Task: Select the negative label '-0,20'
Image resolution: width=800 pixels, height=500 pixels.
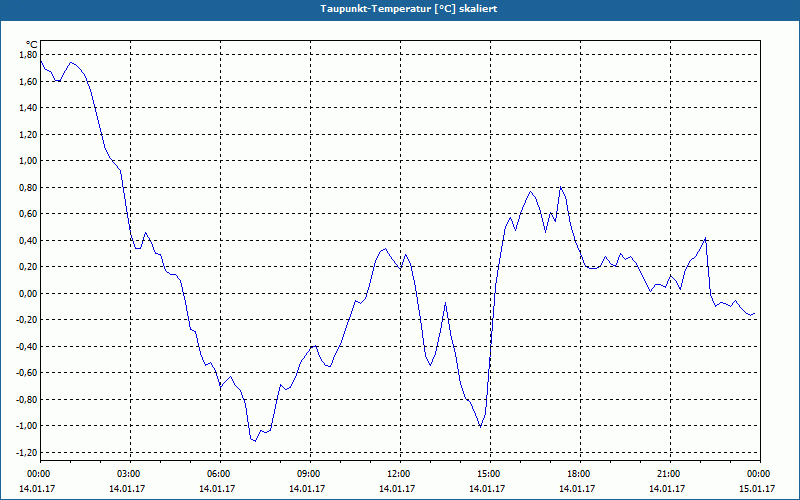Action: pos(26,320)
